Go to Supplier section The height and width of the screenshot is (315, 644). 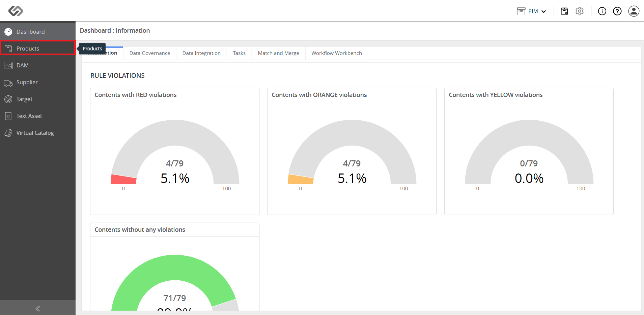[38, 82]
